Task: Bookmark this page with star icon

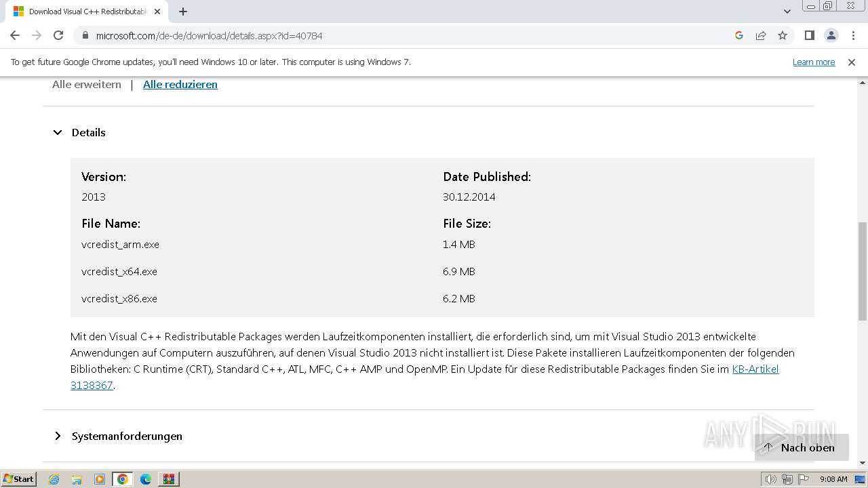Action: coord(783,35)
